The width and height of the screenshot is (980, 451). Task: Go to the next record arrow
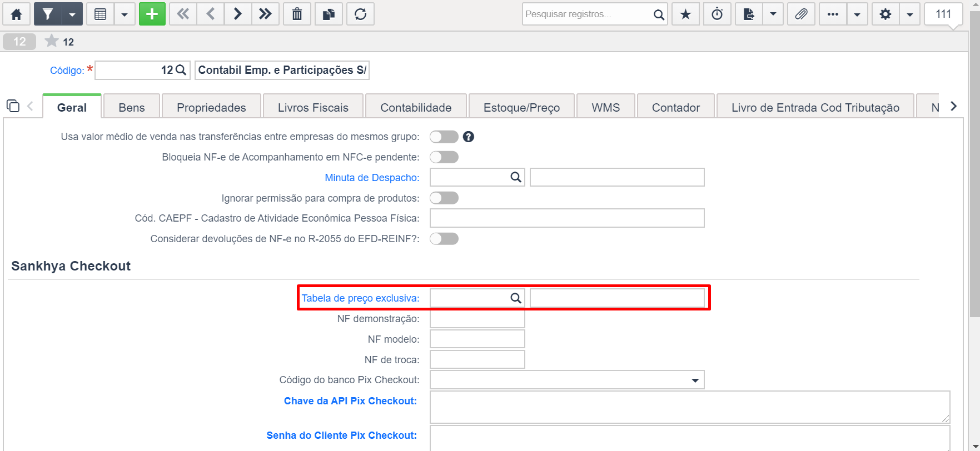point(238,14)
